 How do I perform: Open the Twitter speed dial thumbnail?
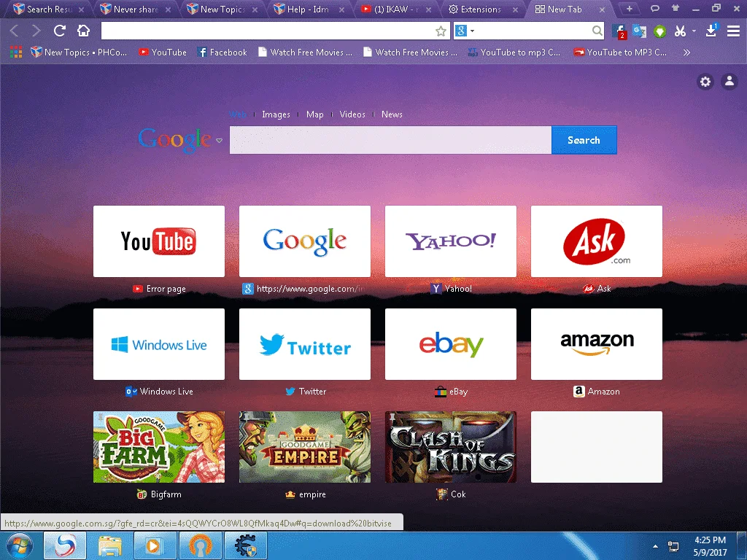tap(305, 344)
